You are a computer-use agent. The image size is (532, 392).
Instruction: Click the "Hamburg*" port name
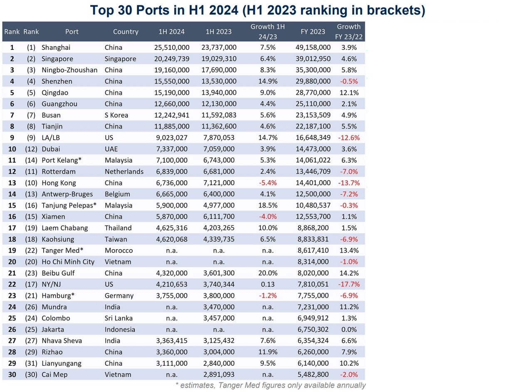(x=58, y=295)
